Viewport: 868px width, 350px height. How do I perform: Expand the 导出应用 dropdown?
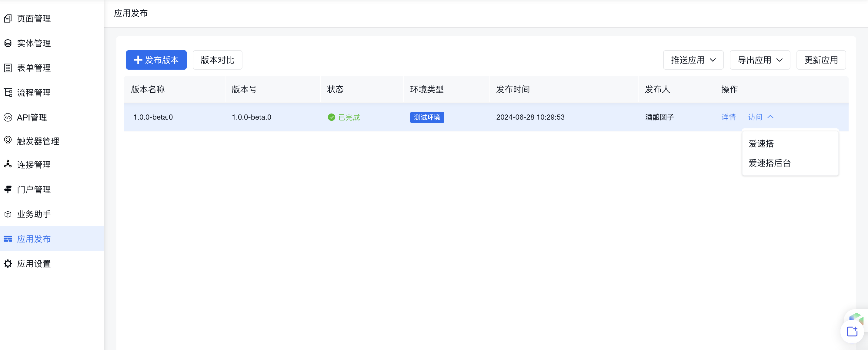760,60
